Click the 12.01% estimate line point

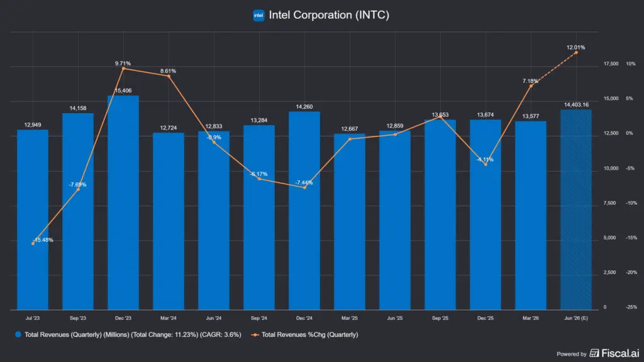(x=576, y=53)
